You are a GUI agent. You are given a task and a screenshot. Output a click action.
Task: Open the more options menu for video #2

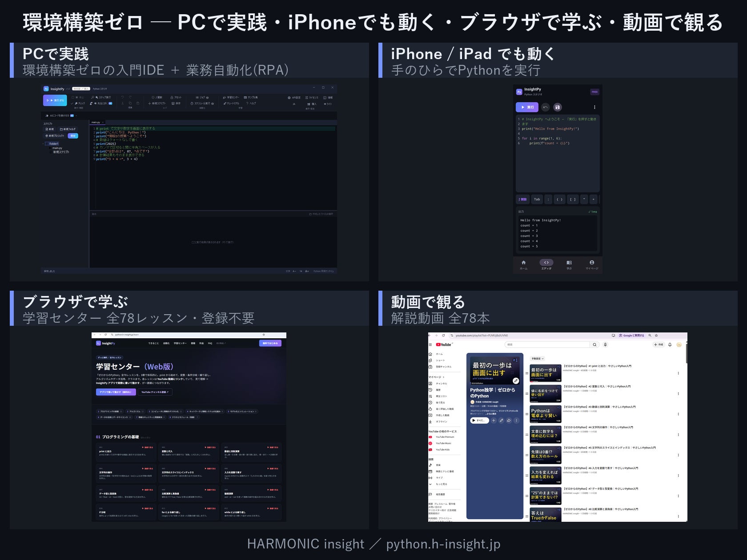678,394
